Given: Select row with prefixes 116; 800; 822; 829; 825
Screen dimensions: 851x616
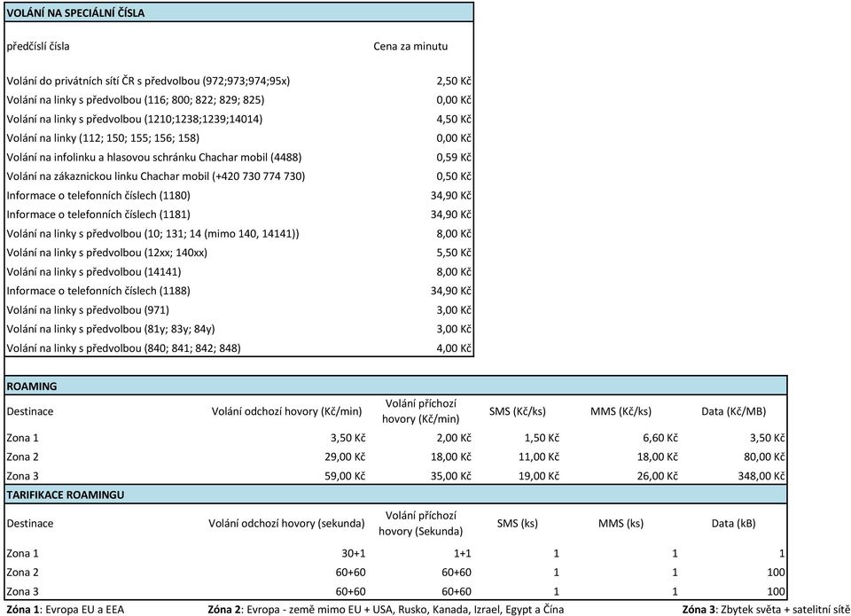Looking at the screenshot, I should (x=238, y=100).
